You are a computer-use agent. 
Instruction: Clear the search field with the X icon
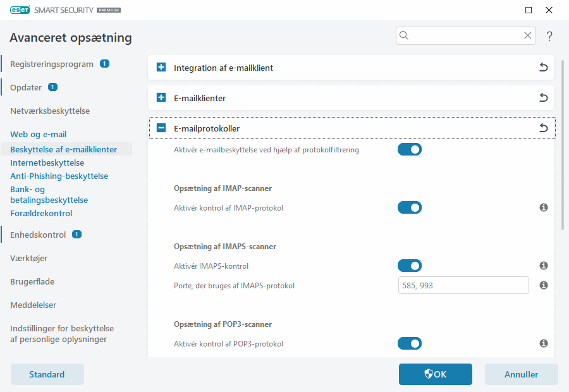pos(527,35)
